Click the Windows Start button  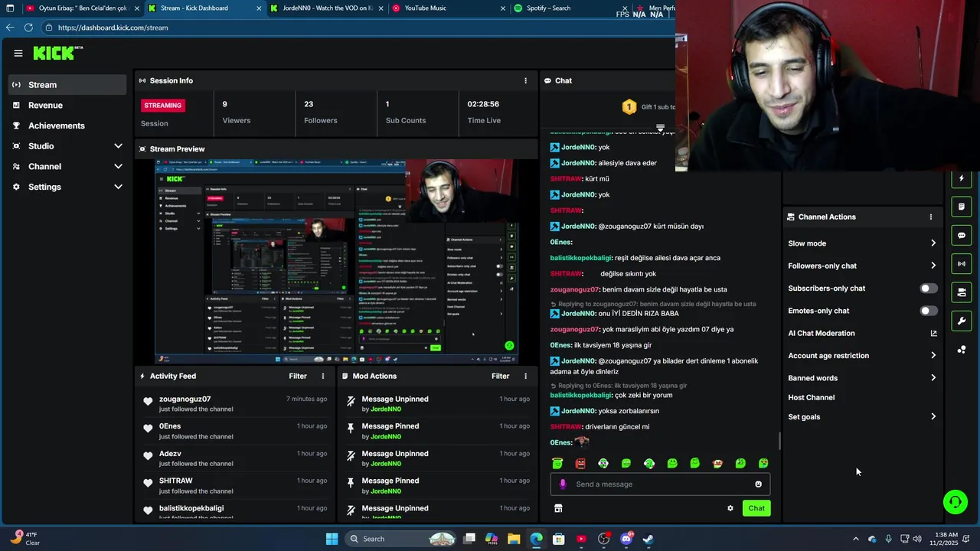[332, 539]
